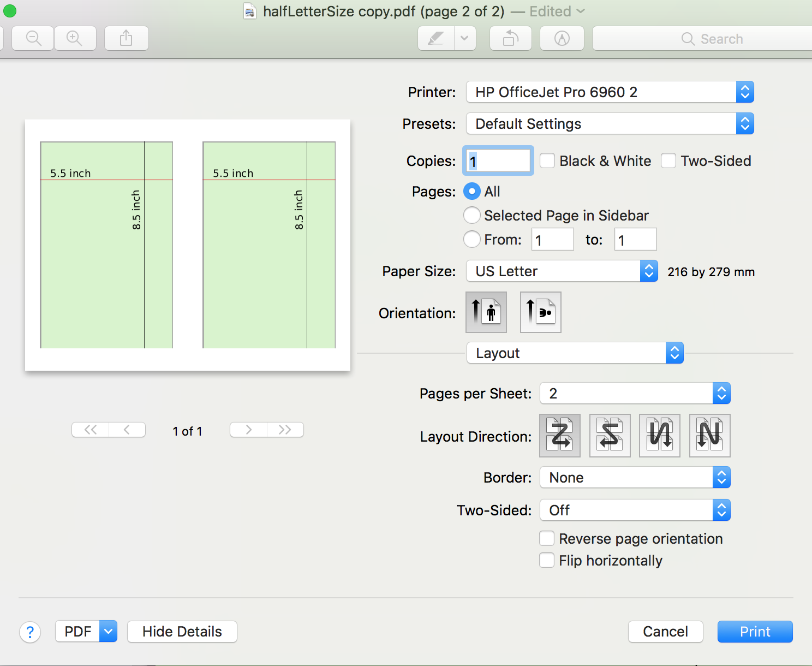Choose top-to-bottom column layout direction
Screen dimensions: 812x666
pyautogui.click(x=659, y=435)
